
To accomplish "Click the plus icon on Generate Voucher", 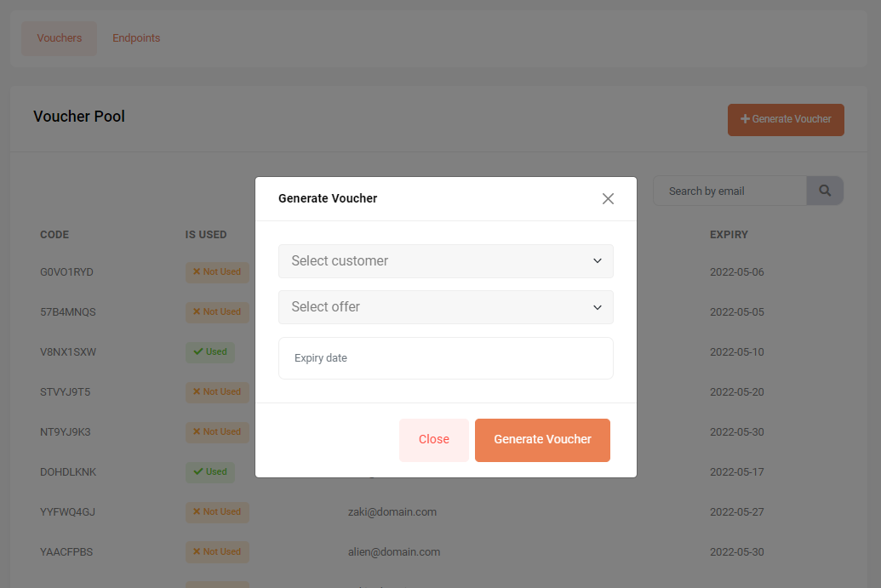I will tap(745, 119).
